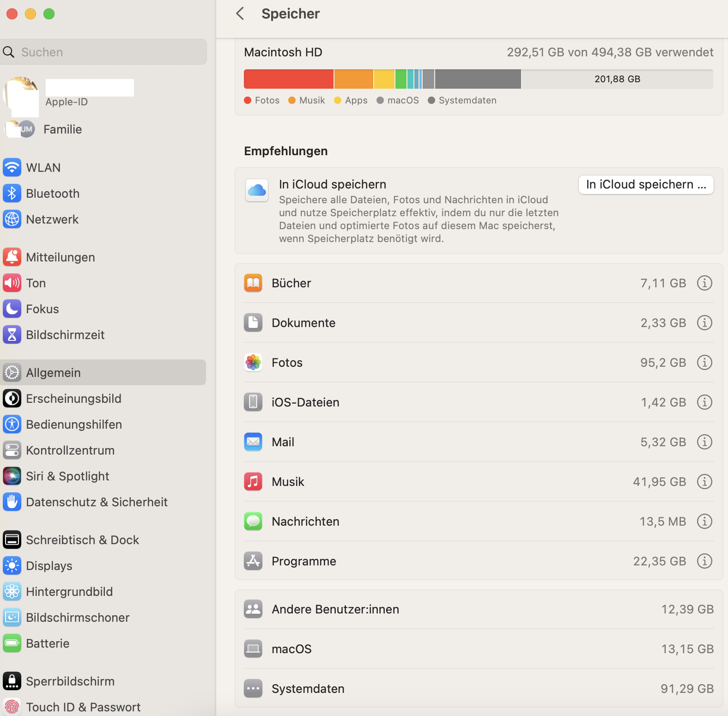Click the orange Musik segment of storage bar
728x716 pixels.
click(x=354, y=79)
